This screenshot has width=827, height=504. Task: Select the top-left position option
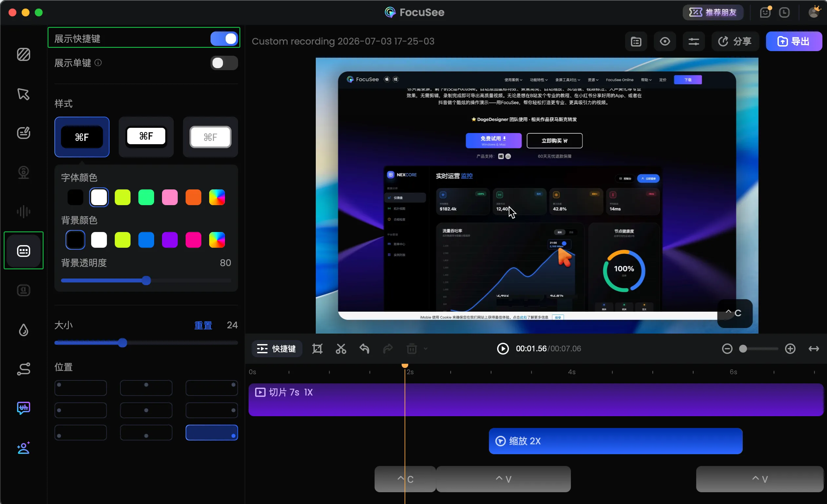[x=81, y=388]
